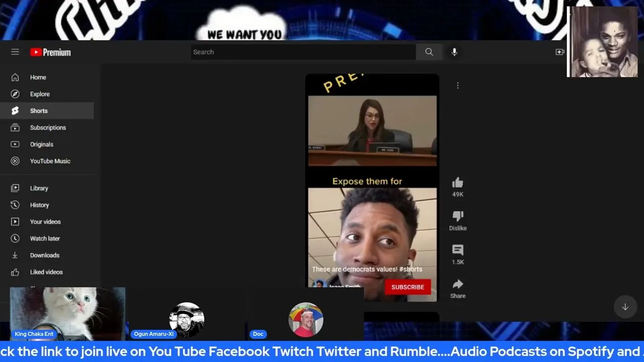The image size is (644, 362).
Task: Click the Watch later clock icon
Action: point(15,238)
